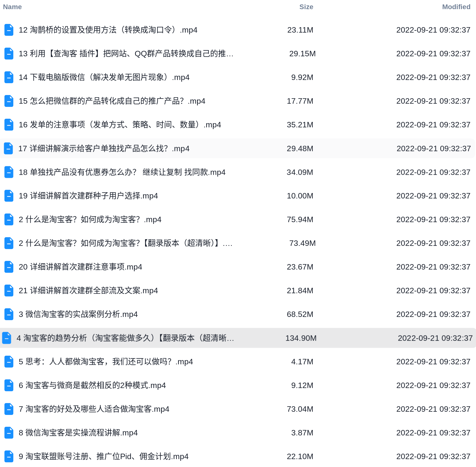This screenshot has height=467, width=476.
Task: Click the file icon for the 75.94M '2 什么是淘宝客' file
Action: point(9,219)
